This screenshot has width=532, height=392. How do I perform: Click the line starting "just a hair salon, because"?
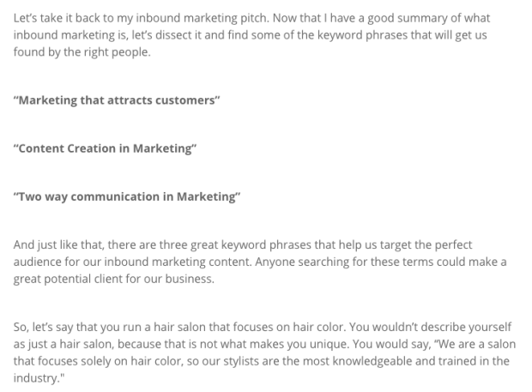coord(129,344)
